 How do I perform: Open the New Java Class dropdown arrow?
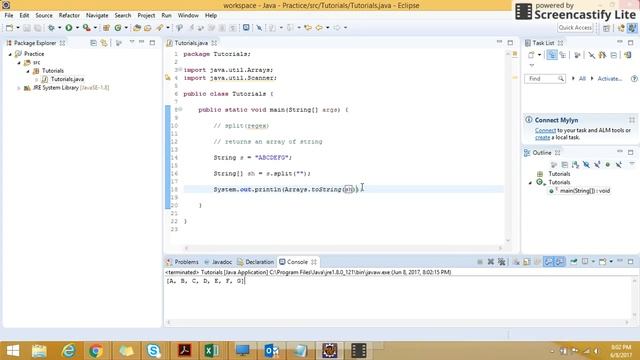click(126, 28)
